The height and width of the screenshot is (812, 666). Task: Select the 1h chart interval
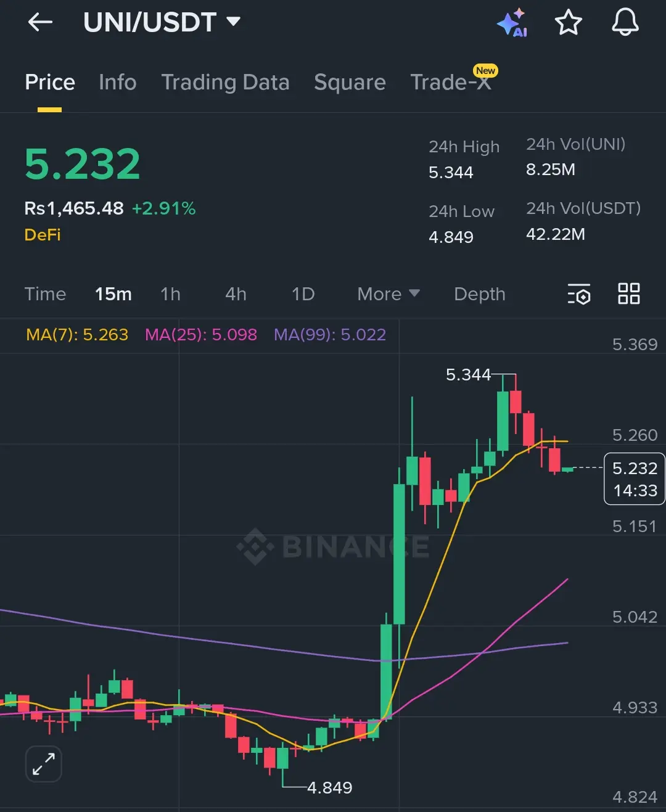tap(171, 294)
